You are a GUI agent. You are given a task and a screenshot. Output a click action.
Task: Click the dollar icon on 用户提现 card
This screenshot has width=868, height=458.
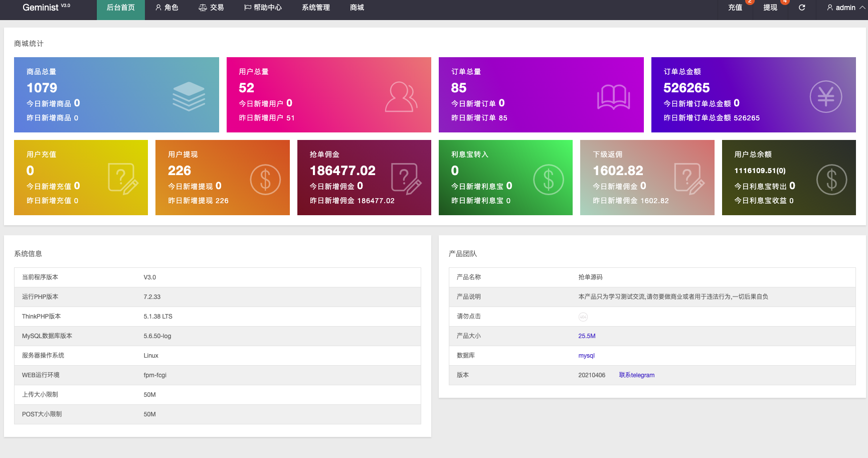[265, 179]
